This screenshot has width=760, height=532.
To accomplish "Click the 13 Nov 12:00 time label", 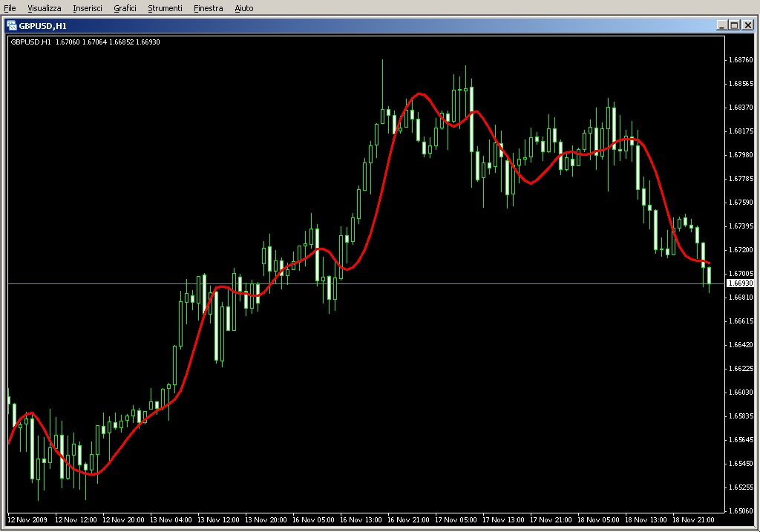I will point(218,520).
